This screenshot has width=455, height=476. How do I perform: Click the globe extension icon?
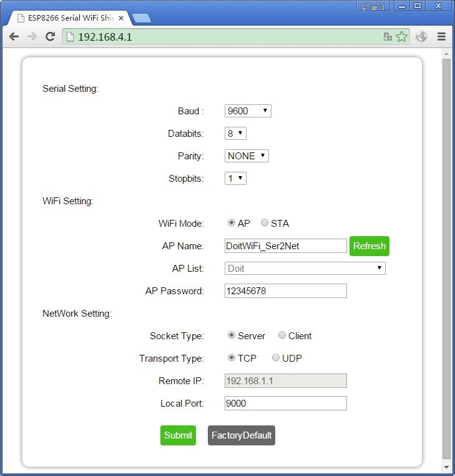(x=421, y=37)
